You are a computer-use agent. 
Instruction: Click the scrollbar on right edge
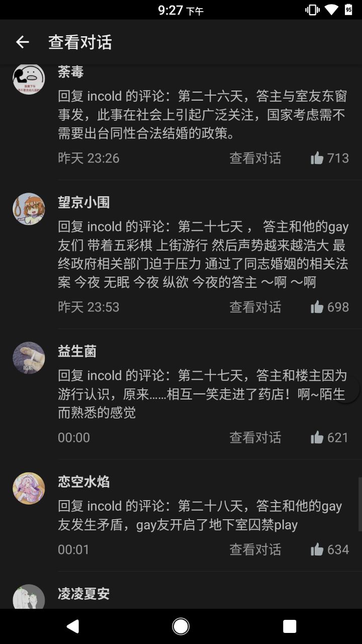[359, 504]
